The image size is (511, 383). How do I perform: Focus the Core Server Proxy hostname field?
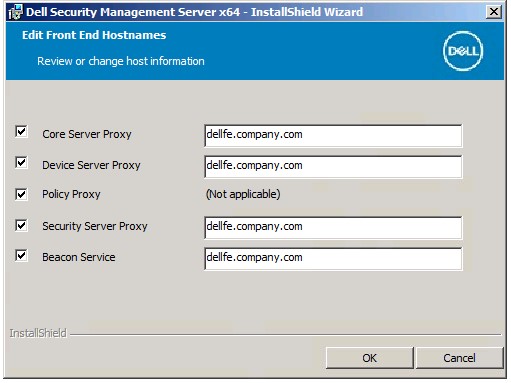(333, 136)
